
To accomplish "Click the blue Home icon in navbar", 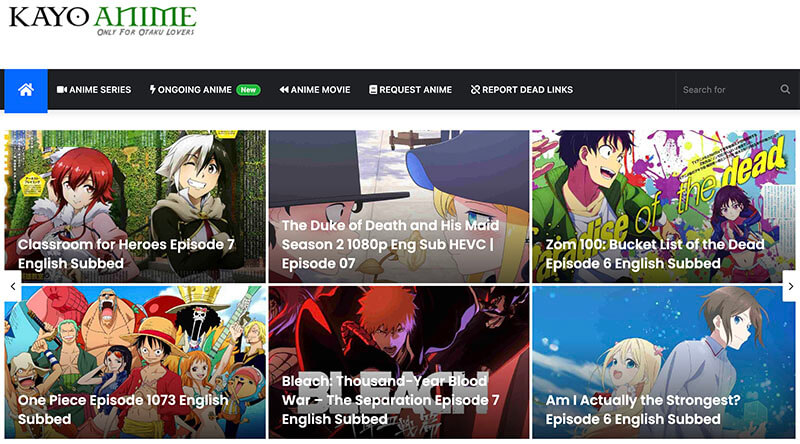I will pyautogui.click(x=26, y=90).
